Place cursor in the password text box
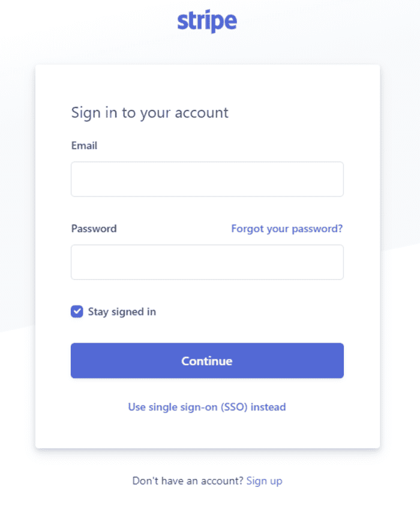 207,262
